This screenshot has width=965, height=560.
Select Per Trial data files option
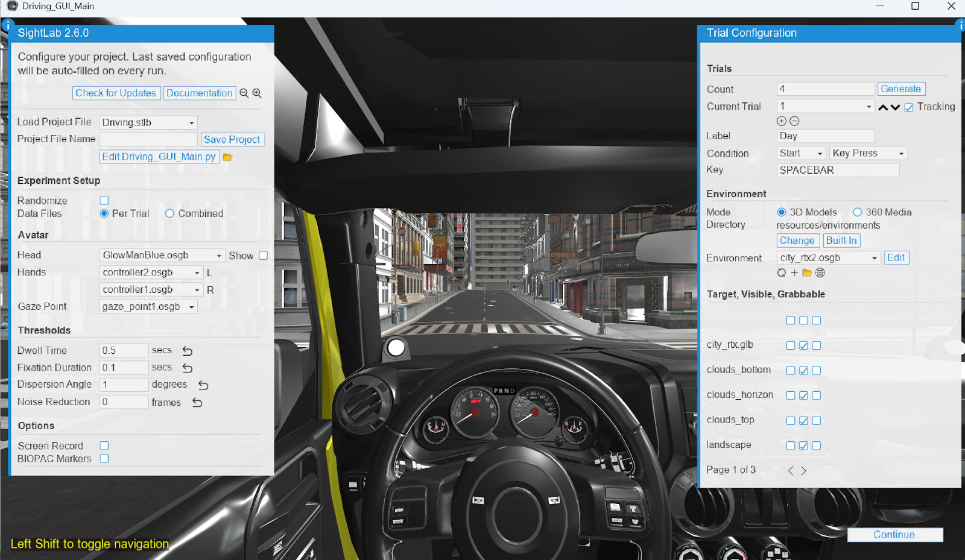[104, 213]
